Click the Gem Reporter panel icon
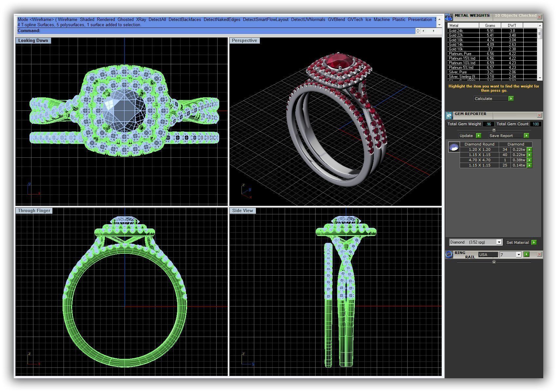Image resolution: width=557 pixels, height=392 pixels. coord(449,115)
